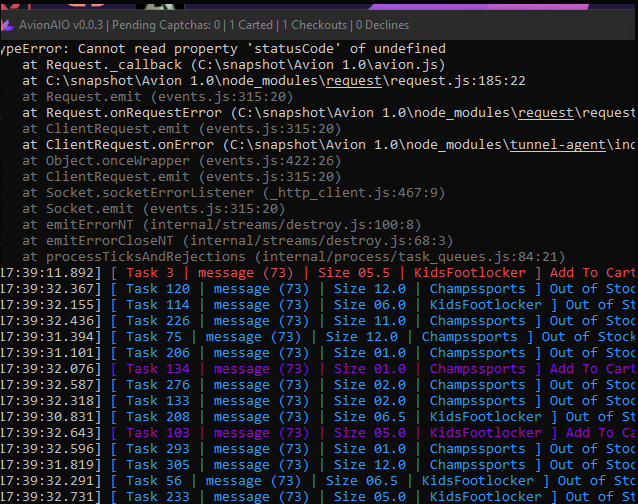Click the TypeError 'statusCode' of undefined line
638x504 pixels.
[223, 49]
